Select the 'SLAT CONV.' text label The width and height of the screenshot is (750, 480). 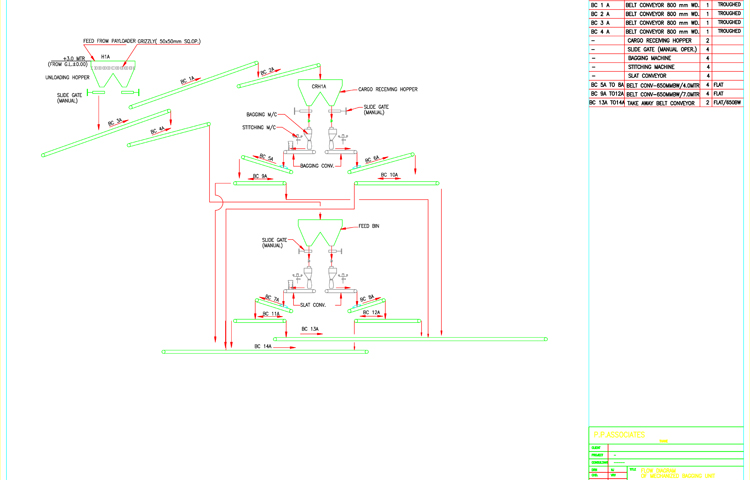click(x=313, y=305)
